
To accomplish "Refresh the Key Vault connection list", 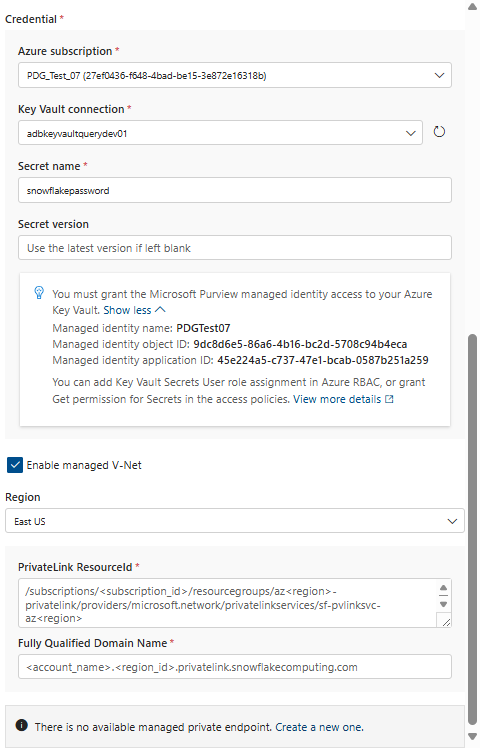I will (439, 132).
